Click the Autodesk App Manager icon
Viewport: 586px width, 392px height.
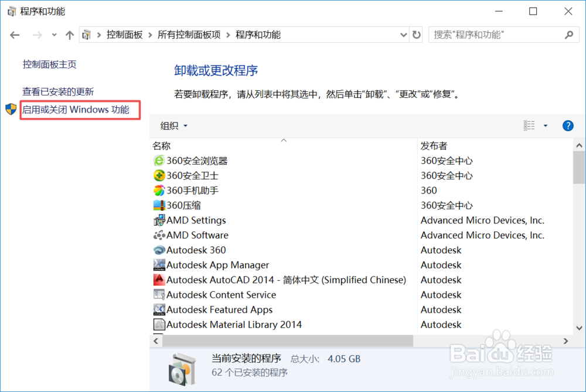159,265
